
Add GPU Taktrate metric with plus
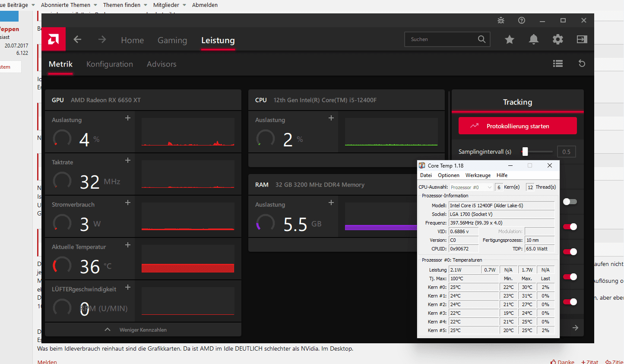[128, 160]
